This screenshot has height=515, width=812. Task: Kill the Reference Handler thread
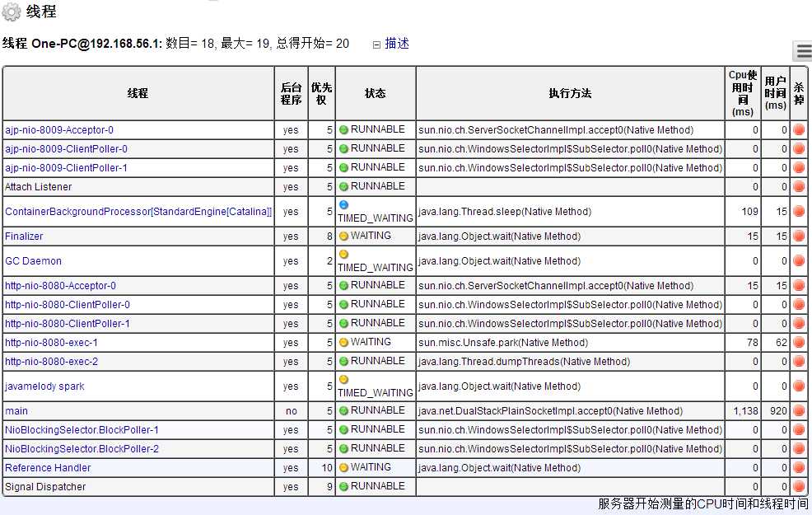click(x=799, y=468)
